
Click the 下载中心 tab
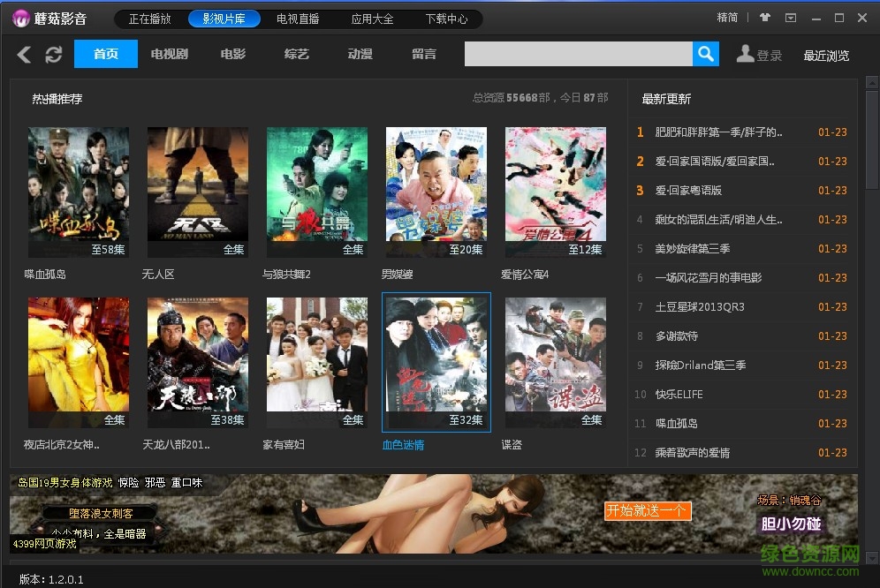446,18
